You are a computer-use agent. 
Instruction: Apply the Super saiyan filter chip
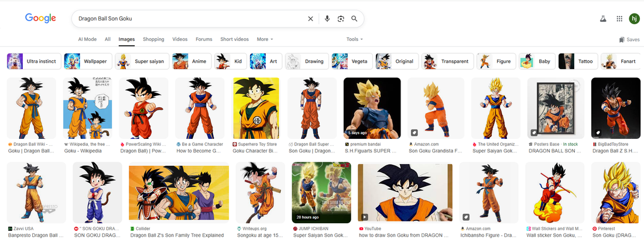pyautogui.click(x=142, y=62)
